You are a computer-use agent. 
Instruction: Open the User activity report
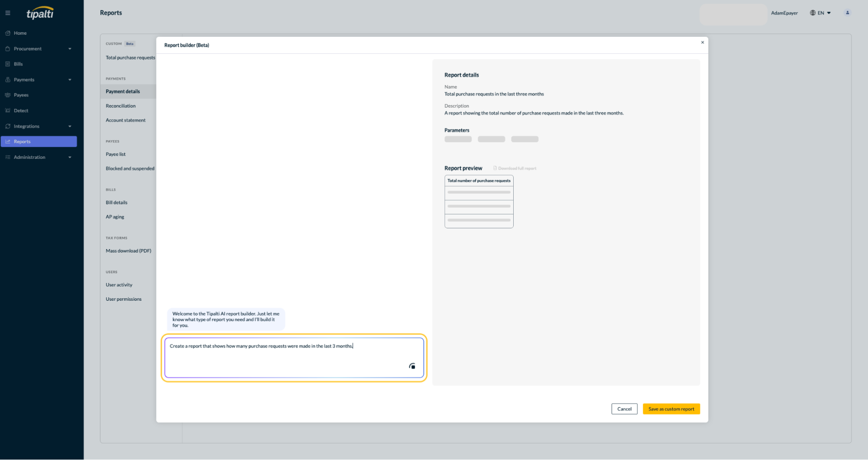pos(119,285)
